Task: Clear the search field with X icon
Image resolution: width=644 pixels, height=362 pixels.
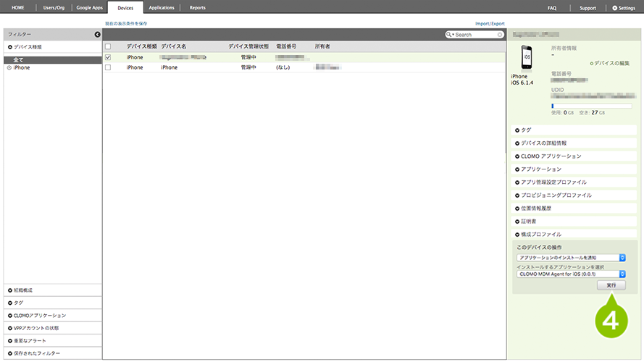Action: pyautogui.click(x=500, y=35)
